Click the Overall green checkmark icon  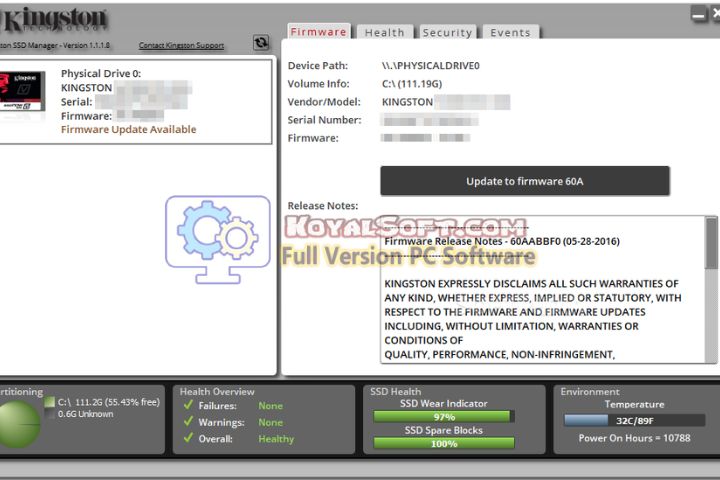click(188, 438)
